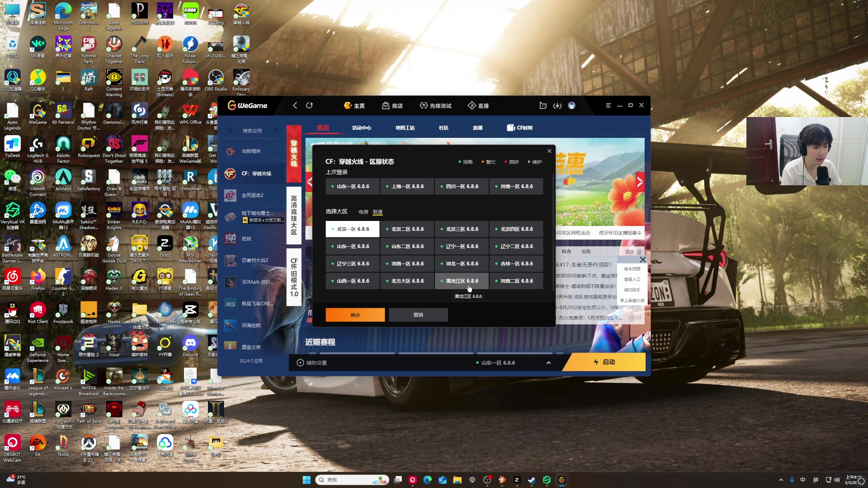Advance the banner with the right arrow
The width and height of the screenshot is (868, 488).
point(640,182)
